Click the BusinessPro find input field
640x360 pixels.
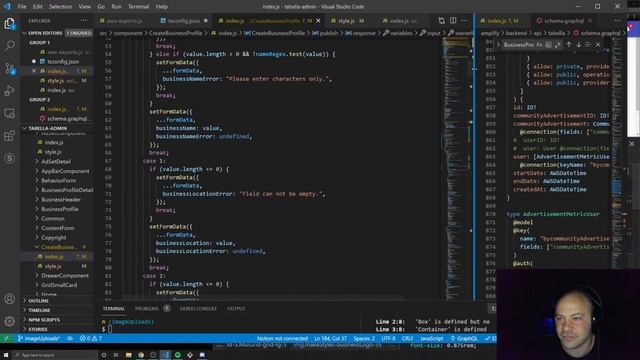click(518, 44)
